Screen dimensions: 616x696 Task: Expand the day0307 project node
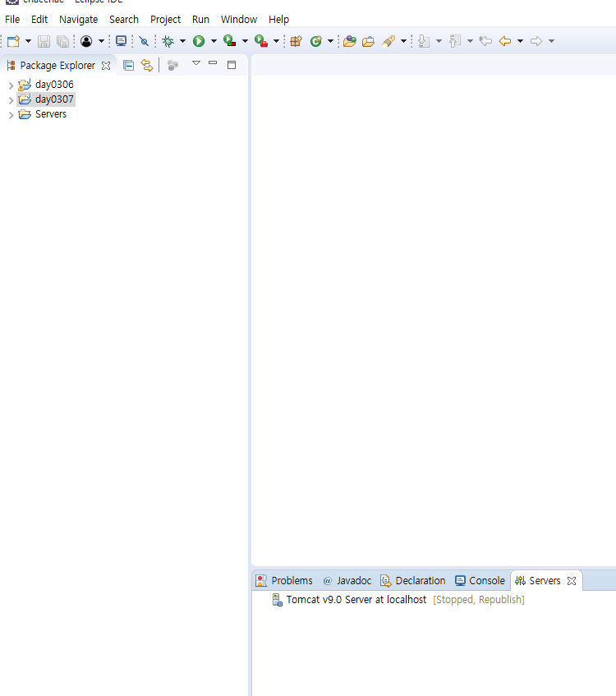click(x=11, y=100)
